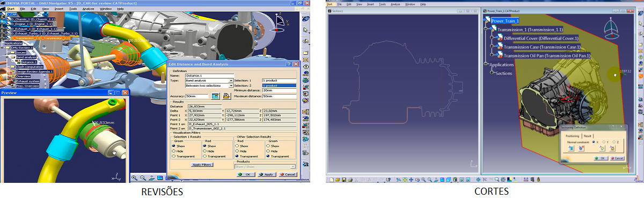This screenshot has height=199, width=644.
Task: Select Hide under Selection 1 Red
Action: click(x=205, y=151)
